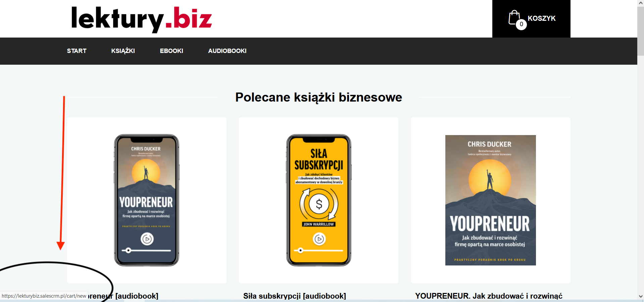Click the scrollbar down arrow
The image size is (644, 302).
pyautogui.click(x=641, y=296)
